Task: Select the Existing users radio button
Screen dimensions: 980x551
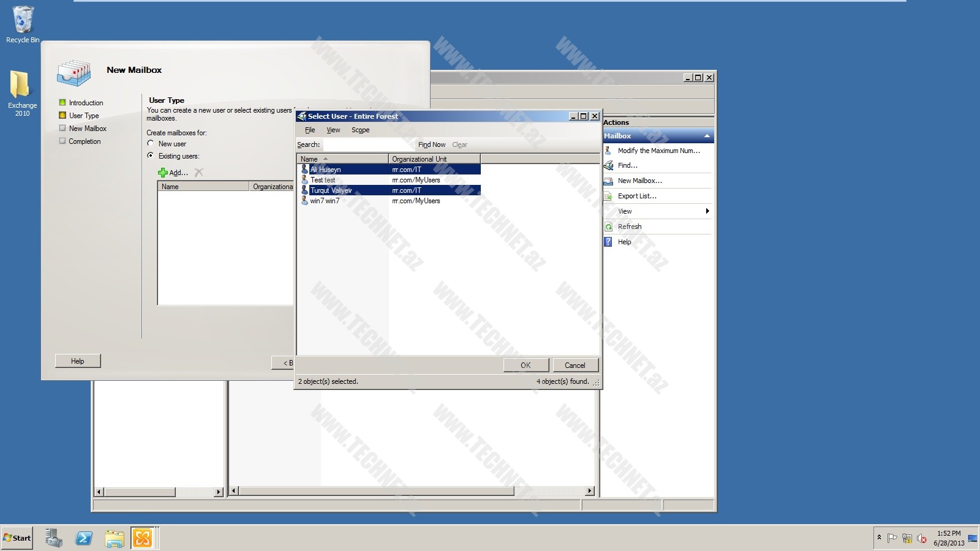Action: (151, 156)
